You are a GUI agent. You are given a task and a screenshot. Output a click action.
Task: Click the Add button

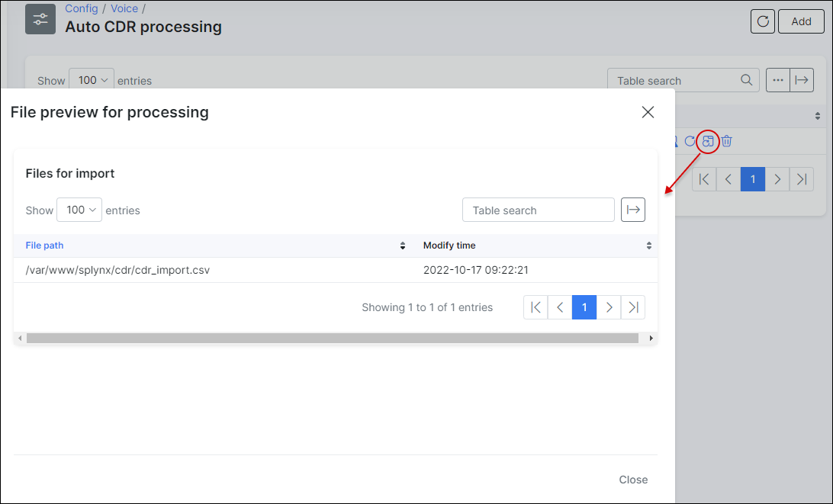point(801,21)
